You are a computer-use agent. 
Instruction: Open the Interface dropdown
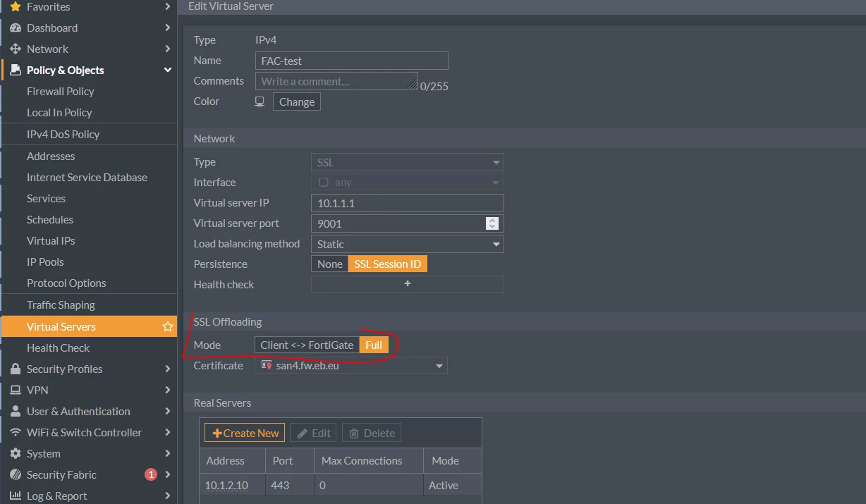[x=408, y=183]
